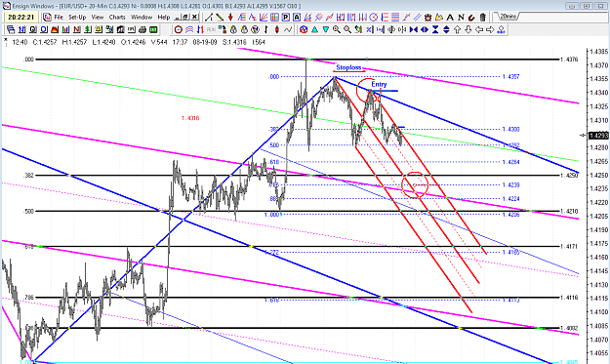The height and width of the screenshot is (364, 610).
Task: Click the red flame chart icon
Action: click(55, 29)
